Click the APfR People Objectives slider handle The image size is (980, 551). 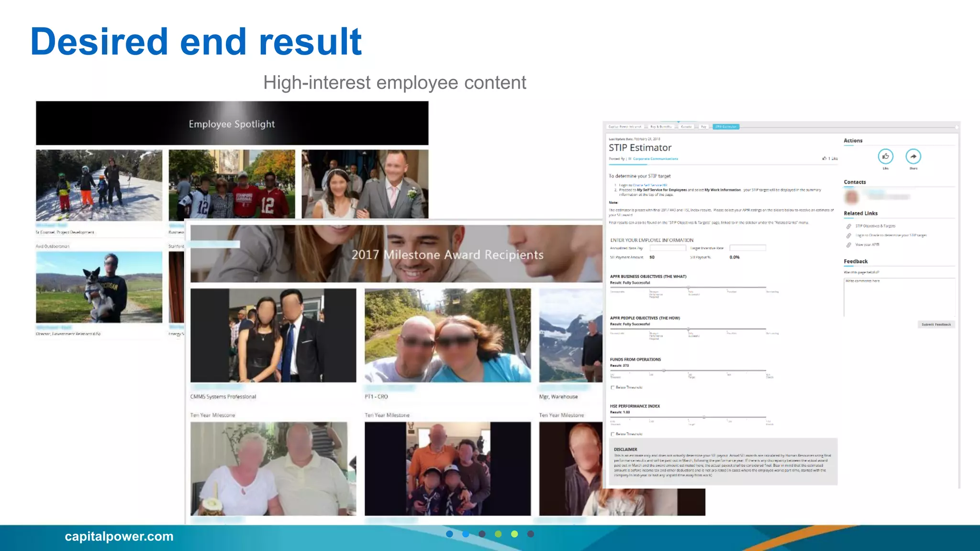point(689,330)
